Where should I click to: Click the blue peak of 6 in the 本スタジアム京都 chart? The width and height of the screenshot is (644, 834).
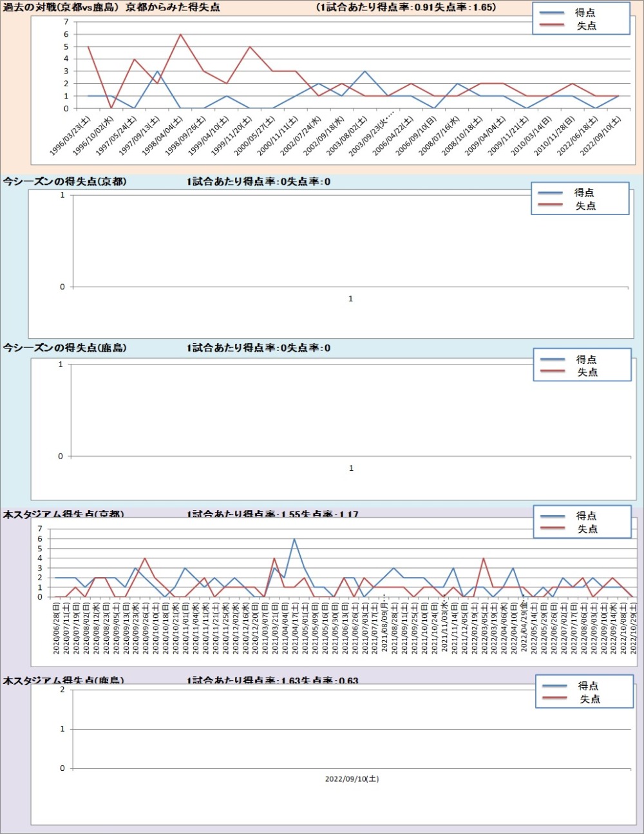294,539
